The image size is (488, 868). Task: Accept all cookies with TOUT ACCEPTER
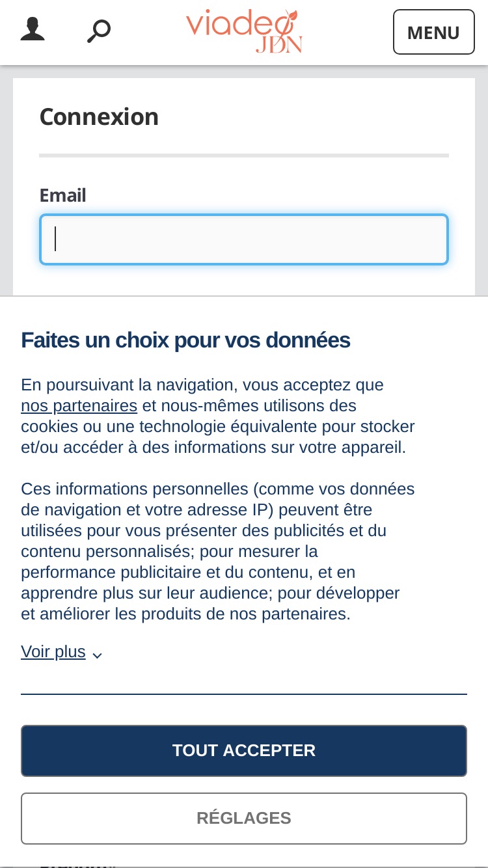click(244, 751)
